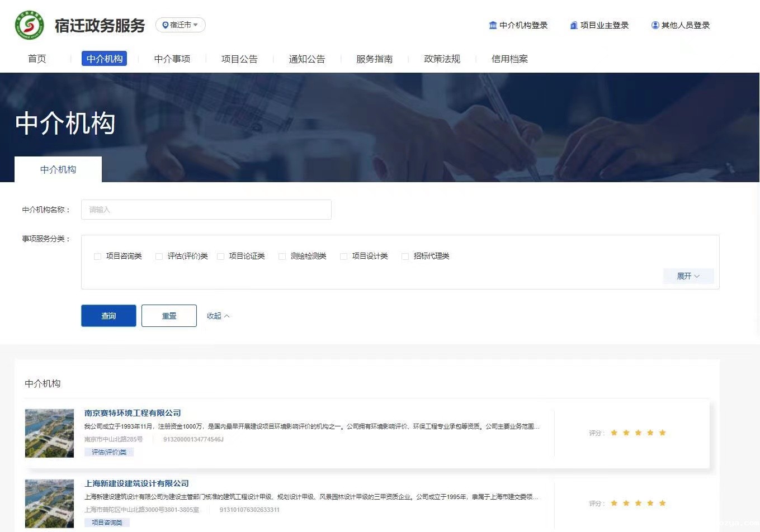
Task: Tick the 招标代理类 checkbox
Action: [405, 256]
